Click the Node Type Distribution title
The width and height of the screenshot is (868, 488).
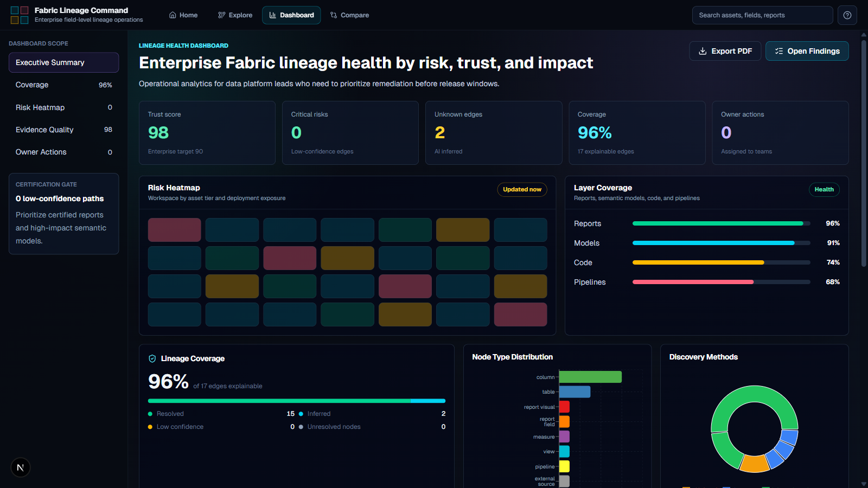pyautogui.click(x=512, y=357)
